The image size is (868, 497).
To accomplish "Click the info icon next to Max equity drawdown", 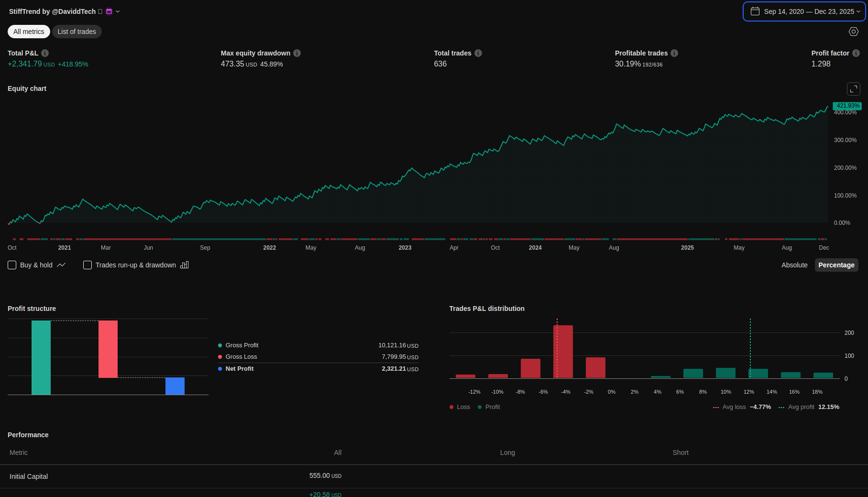I will click(x=297, y=53).
